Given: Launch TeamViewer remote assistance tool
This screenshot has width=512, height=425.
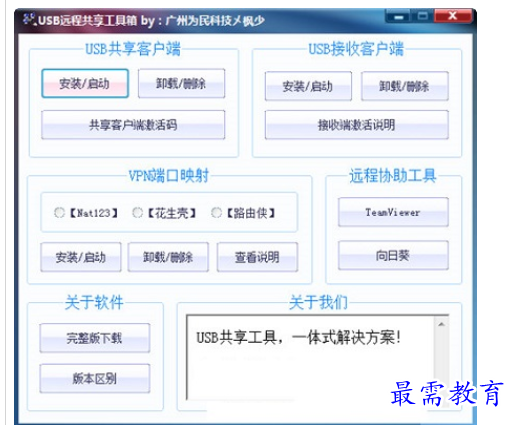Looking at the screenshot, I should (x=393, y=212).
